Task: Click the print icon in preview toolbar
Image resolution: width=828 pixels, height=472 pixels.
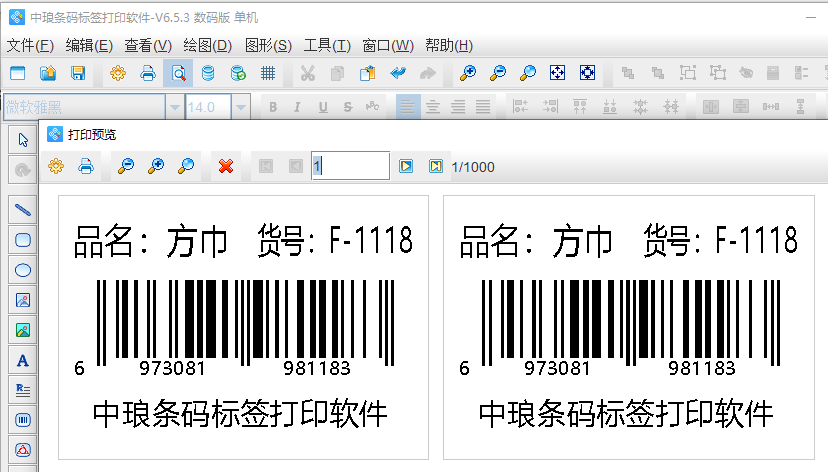Action: coord(86,166)
